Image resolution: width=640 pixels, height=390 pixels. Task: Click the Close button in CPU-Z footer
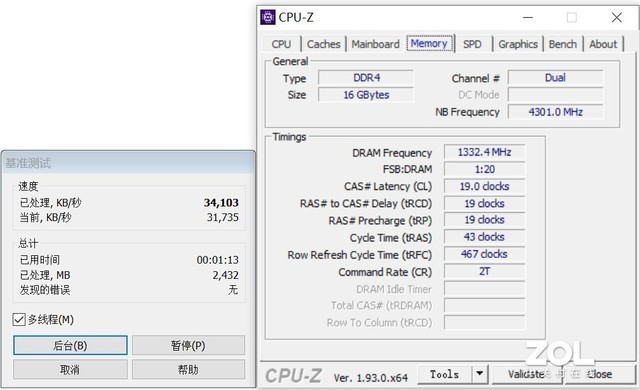(599, 374)
